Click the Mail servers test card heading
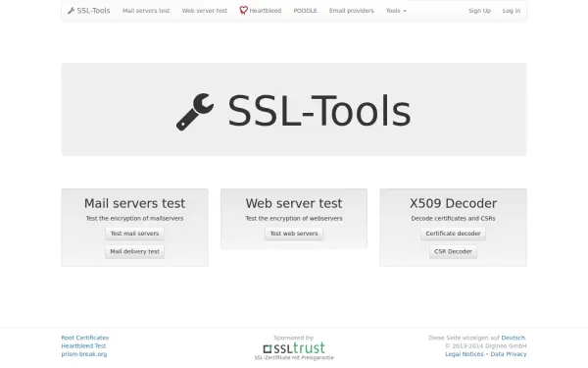The height and width of the screenshot is (368, 588). pos(134,203)
